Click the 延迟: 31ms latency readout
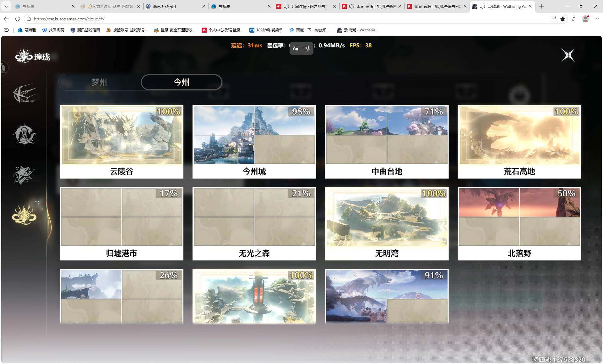The image size is (603, 364). pos(247,45)
